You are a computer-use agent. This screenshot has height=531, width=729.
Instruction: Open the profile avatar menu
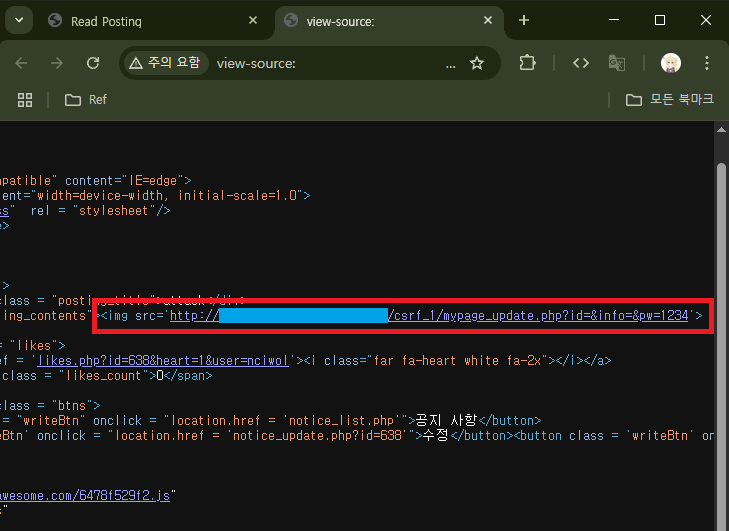click(671, 63)
